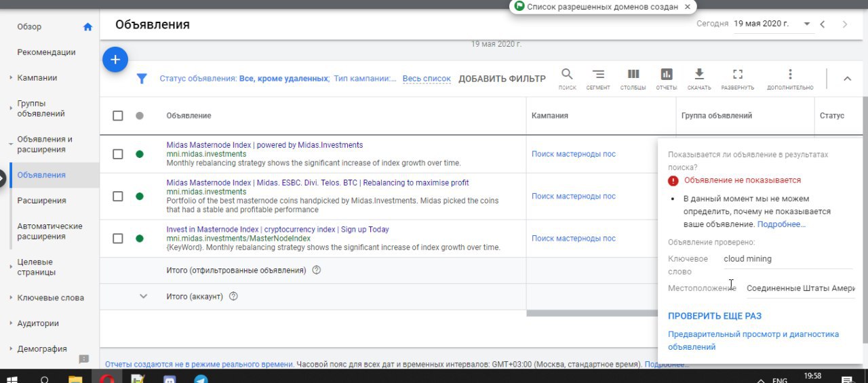This screenshot has width=868, height=383.
Task: Open the Сегмент segment tool
Action: point(598,79)
